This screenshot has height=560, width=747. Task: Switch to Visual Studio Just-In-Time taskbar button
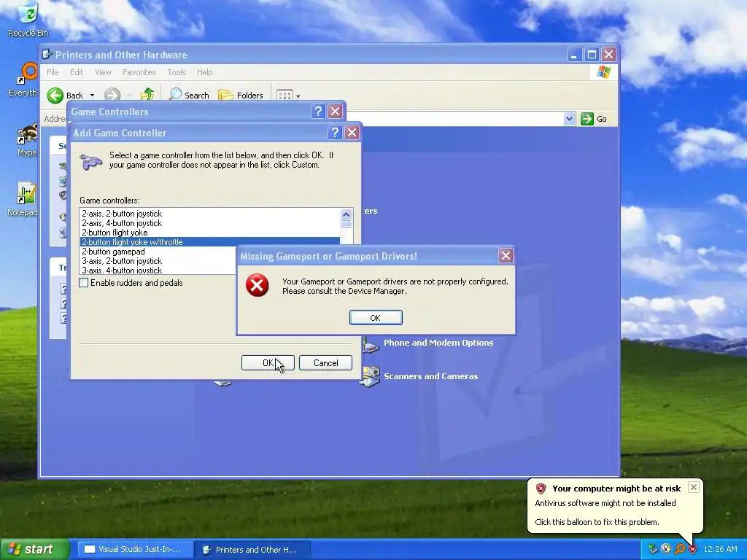click(134, 550)
